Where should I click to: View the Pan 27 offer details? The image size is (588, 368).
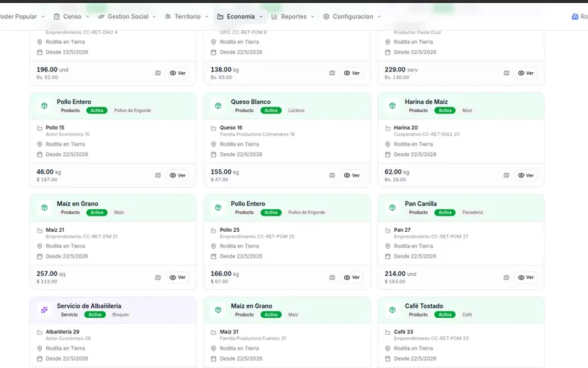pyautogui.click(x=526, y=277)
